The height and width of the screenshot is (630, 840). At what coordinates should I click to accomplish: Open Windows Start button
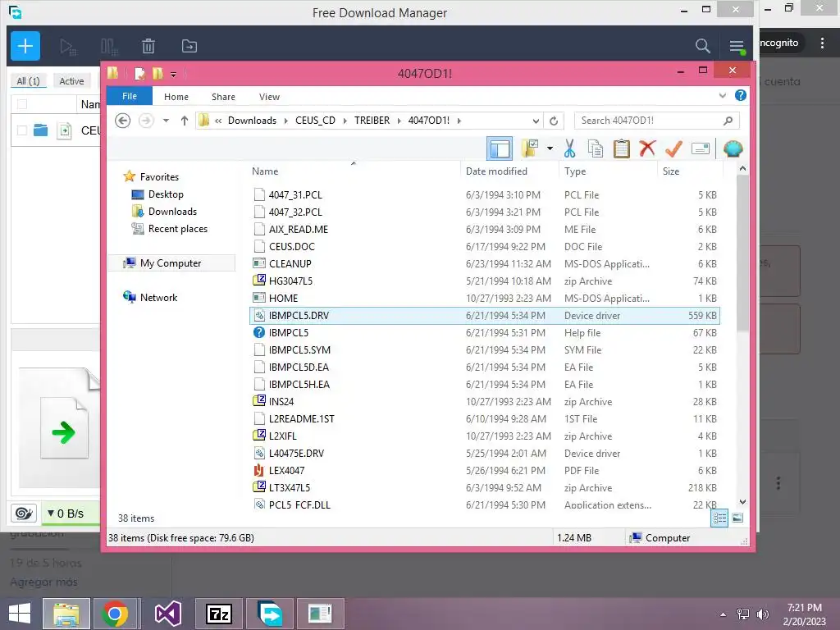pyautogui.click(x=20, y=614)
